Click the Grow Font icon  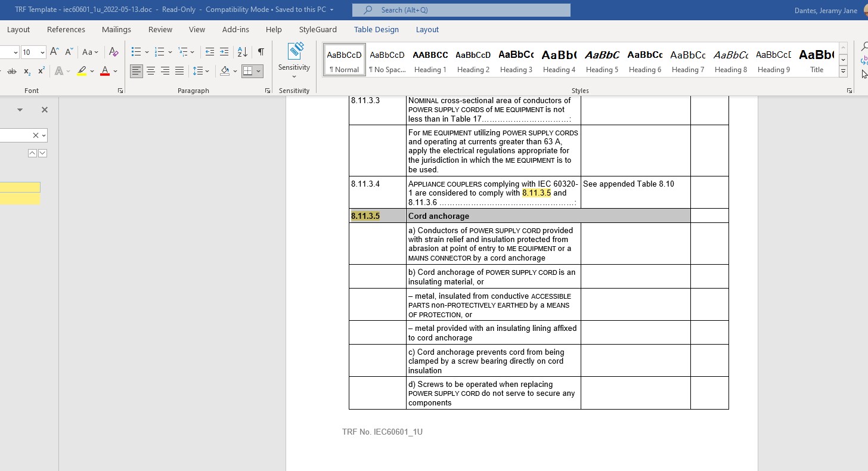[x=53, y=52]
